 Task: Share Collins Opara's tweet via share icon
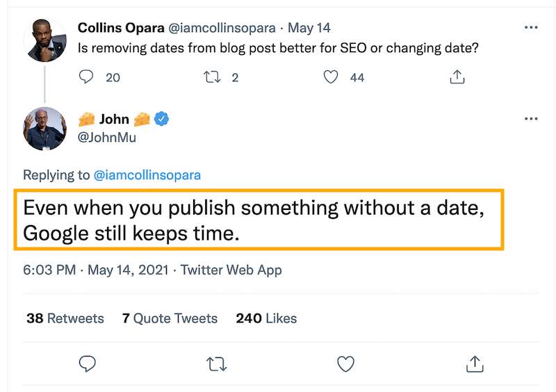point(457,77)
